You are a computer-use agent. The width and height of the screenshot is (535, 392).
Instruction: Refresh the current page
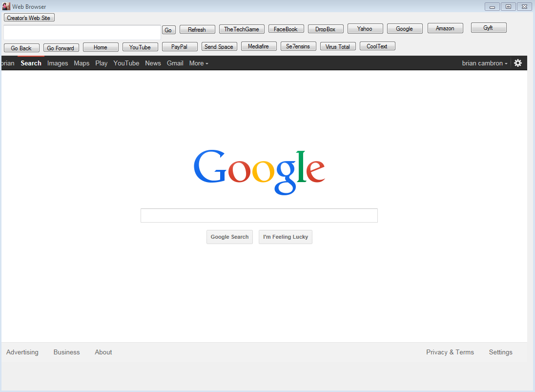[197, 30]
